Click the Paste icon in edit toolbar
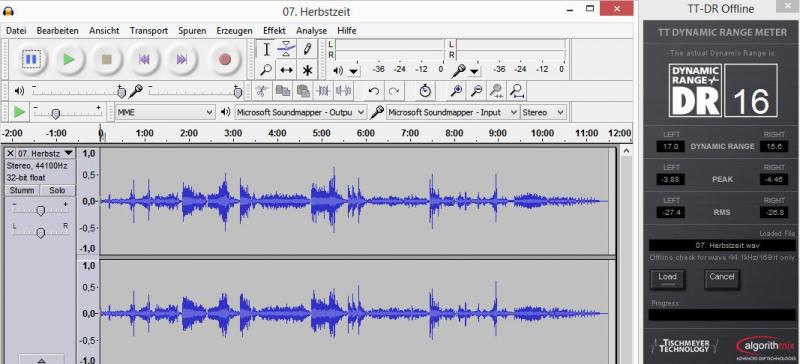 (x=304, y=91)
